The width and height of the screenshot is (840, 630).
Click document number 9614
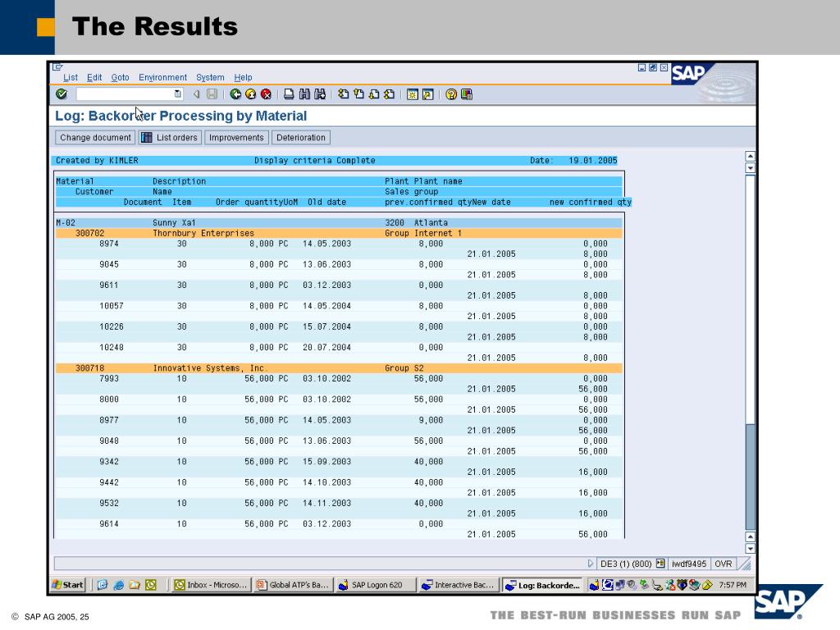tap(109, 524)
